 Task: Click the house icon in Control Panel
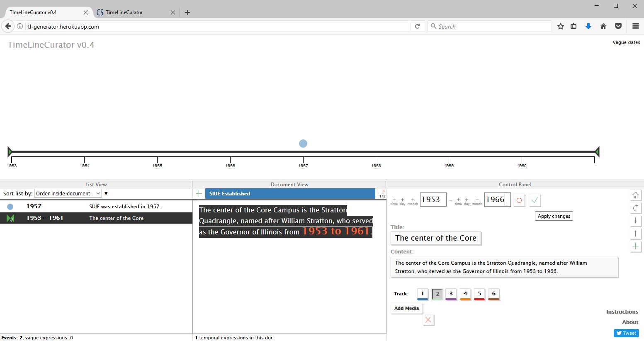point(635,195)
